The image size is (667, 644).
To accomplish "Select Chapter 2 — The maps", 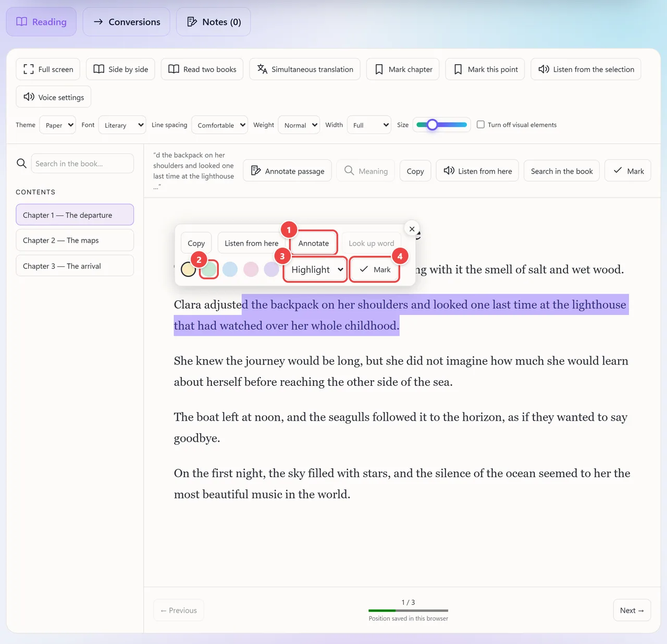I will pos(75,240).
